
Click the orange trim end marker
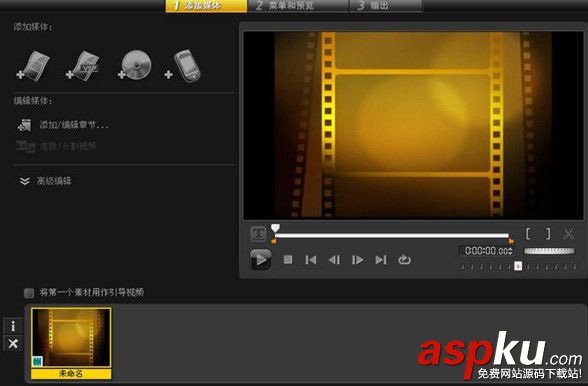(511, 242)
